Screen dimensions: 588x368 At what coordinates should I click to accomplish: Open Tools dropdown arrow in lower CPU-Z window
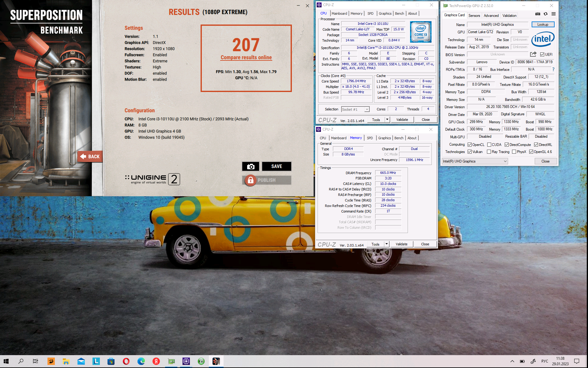tap(386, 244)
